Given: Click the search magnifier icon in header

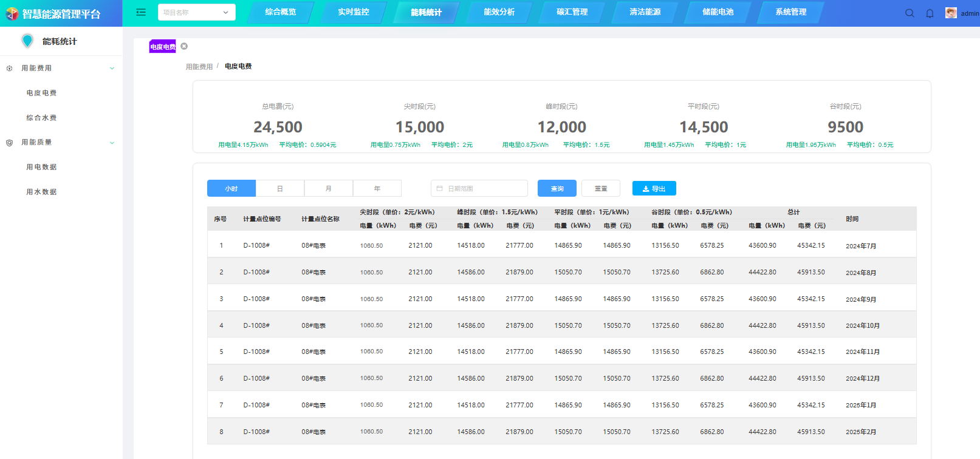Looking at the screenshot, I should coord(910,13).
